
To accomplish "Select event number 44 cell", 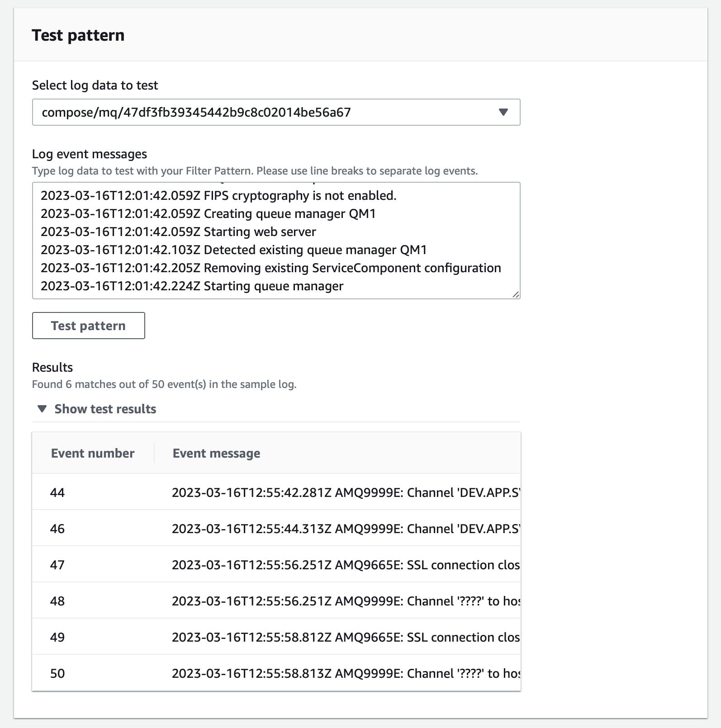I will coord(57,492).
